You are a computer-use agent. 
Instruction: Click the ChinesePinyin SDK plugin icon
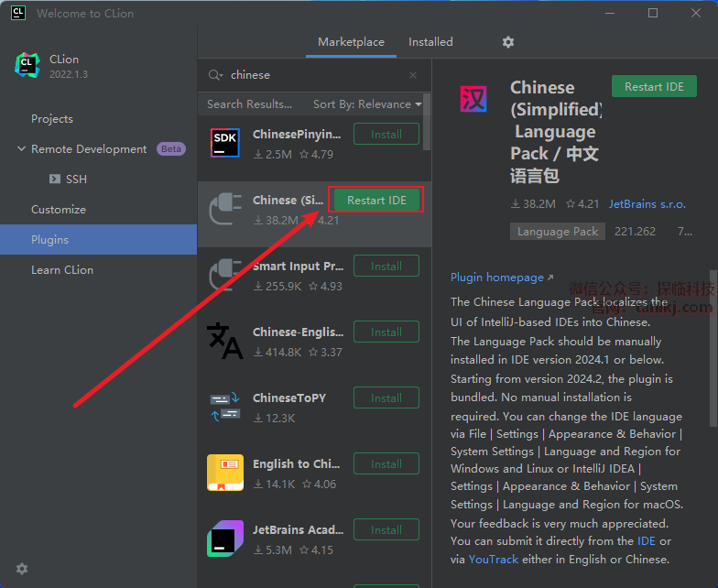tap(225, 142)
